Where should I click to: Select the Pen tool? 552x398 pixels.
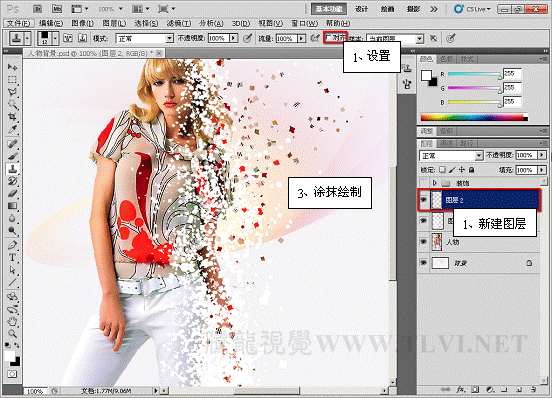pos(12,245)
